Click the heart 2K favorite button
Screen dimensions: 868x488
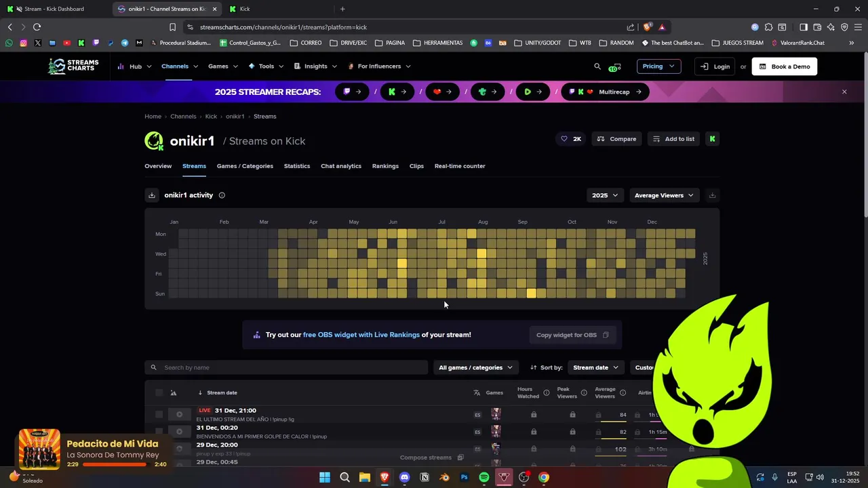(570, 139)
